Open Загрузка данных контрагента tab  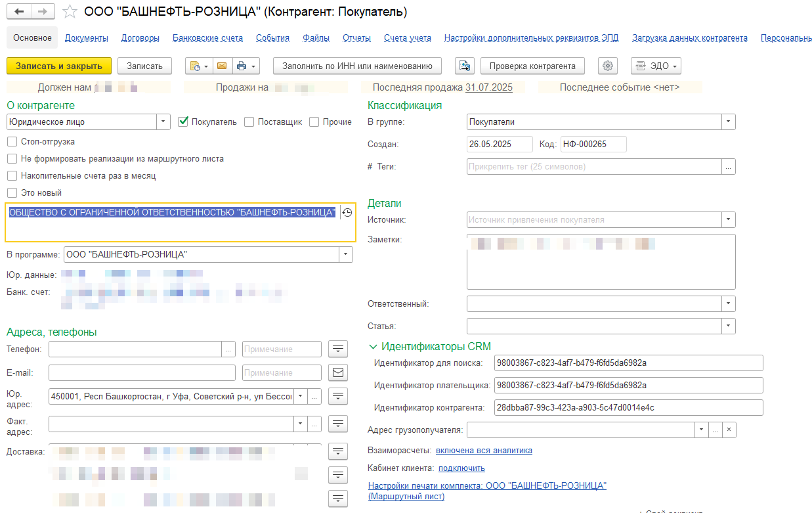click(x=690, y=37)
